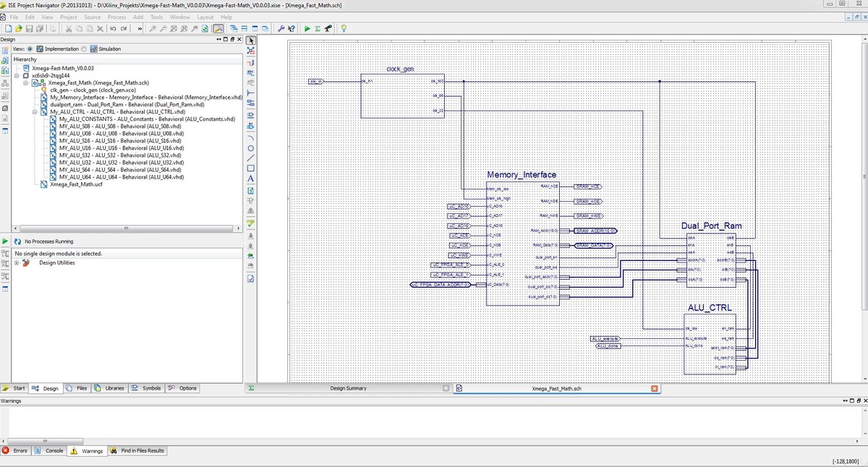Select the Line drawing tool
The image size is (868, 467).
coord(251,158)
